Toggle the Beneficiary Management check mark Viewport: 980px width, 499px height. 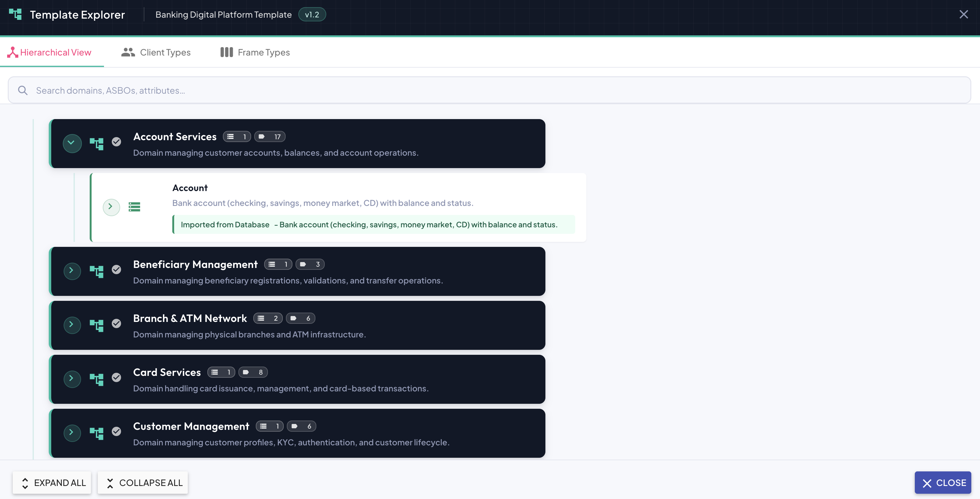[x=116, y=270]
